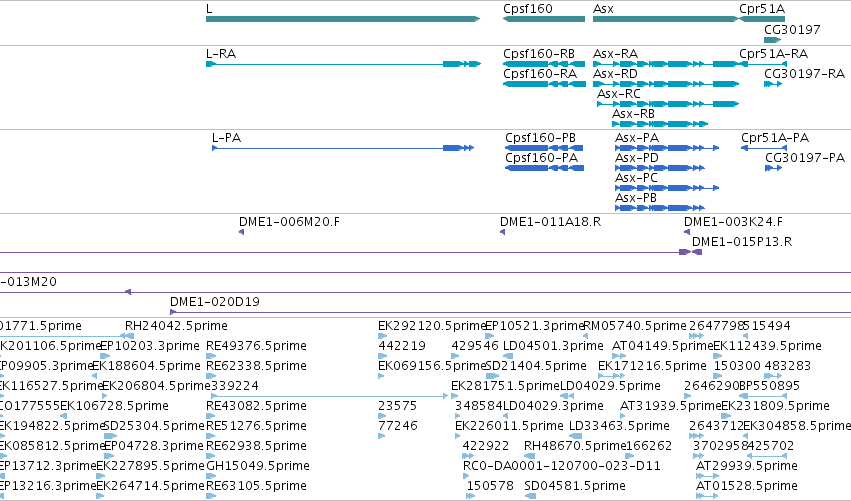Click Asx-PB protein label
Screen dimensions: 851x501
[636, 198]
